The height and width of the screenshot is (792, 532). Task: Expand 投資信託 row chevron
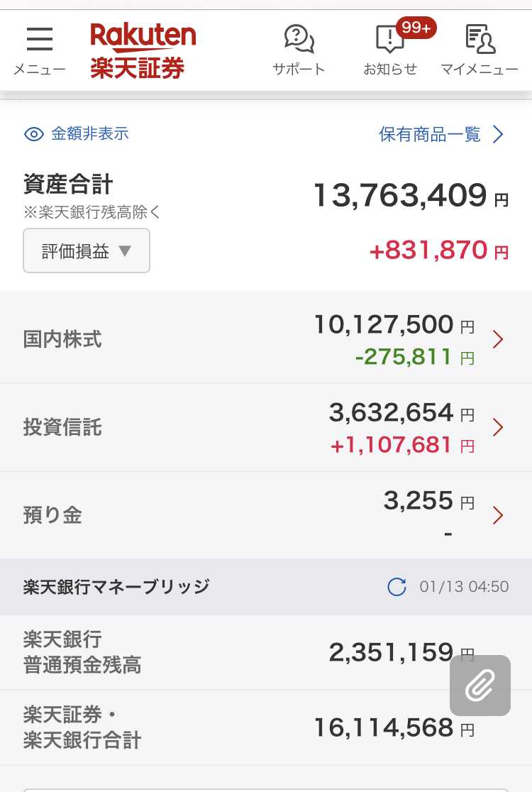click(498, 427)
